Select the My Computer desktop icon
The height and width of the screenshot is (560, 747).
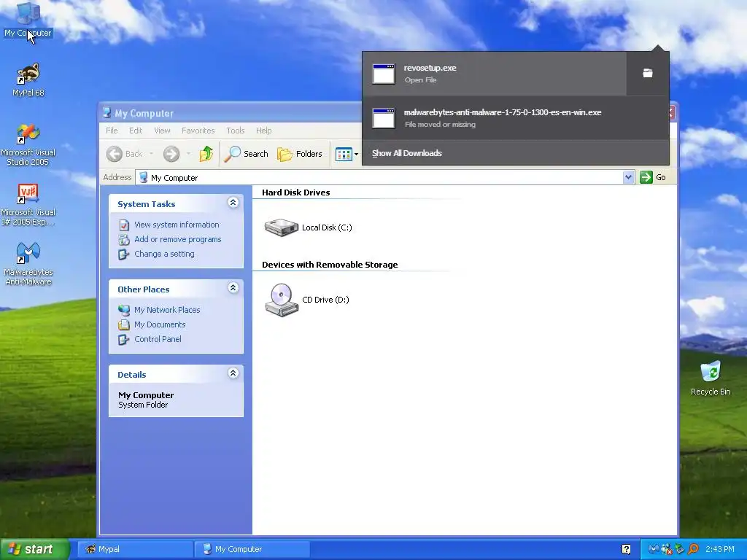click(x=28, y=20)
